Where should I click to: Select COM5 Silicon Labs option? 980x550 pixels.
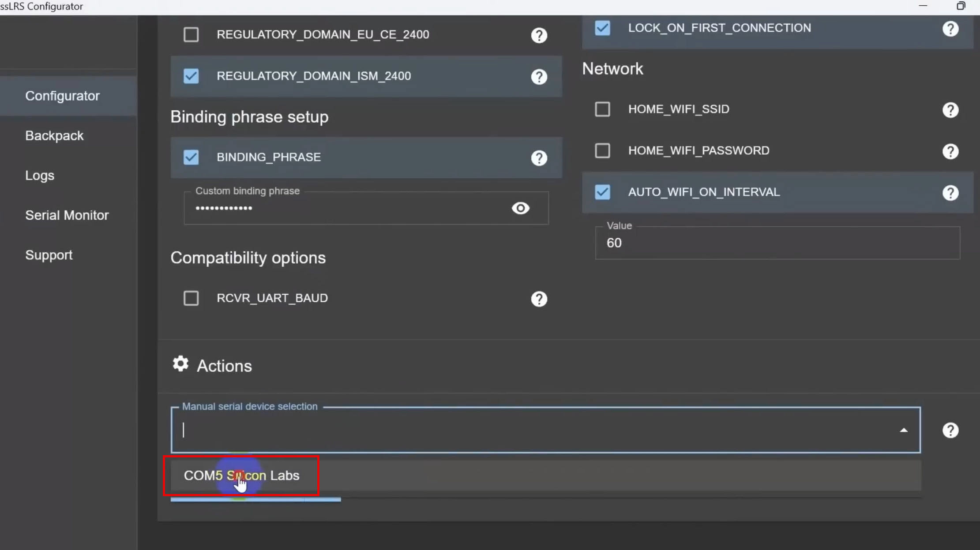pos(241,475)
